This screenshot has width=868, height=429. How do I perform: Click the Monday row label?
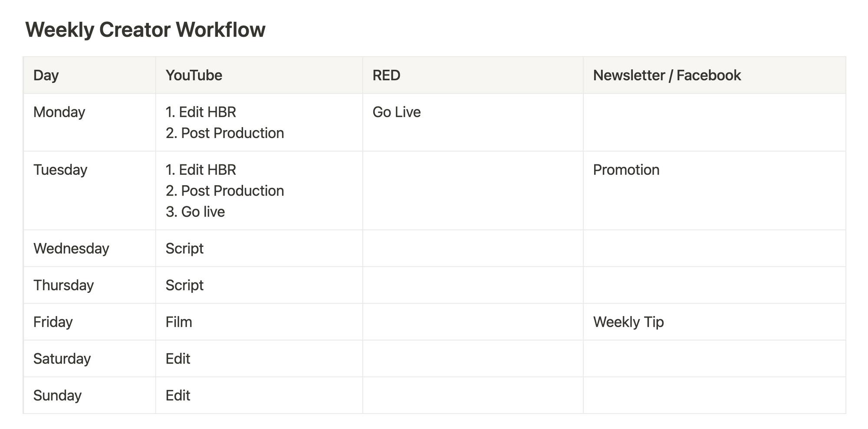[x=59, y=112]
